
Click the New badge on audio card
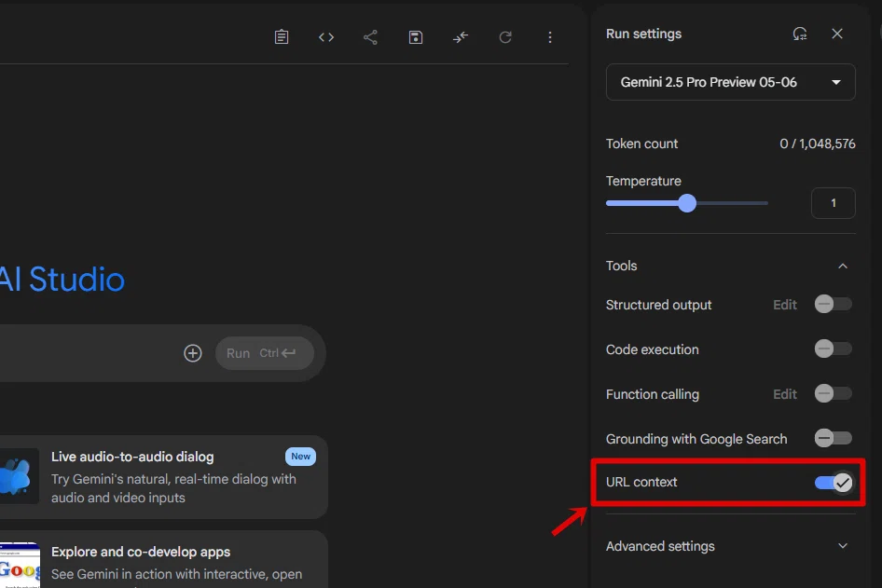point(300,457)
